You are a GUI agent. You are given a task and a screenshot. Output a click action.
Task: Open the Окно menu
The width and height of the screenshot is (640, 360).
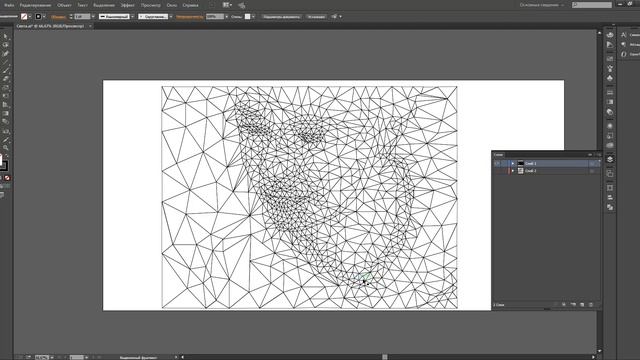point(172,5)
